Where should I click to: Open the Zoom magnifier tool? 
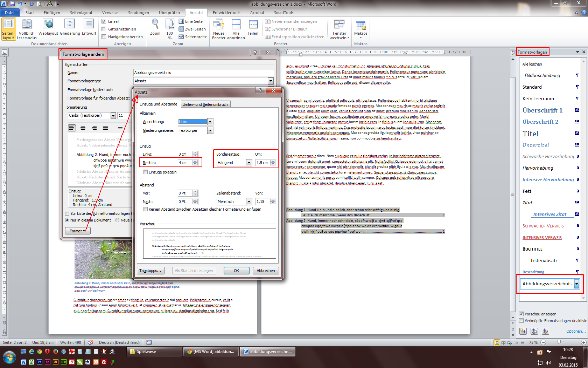155,25
